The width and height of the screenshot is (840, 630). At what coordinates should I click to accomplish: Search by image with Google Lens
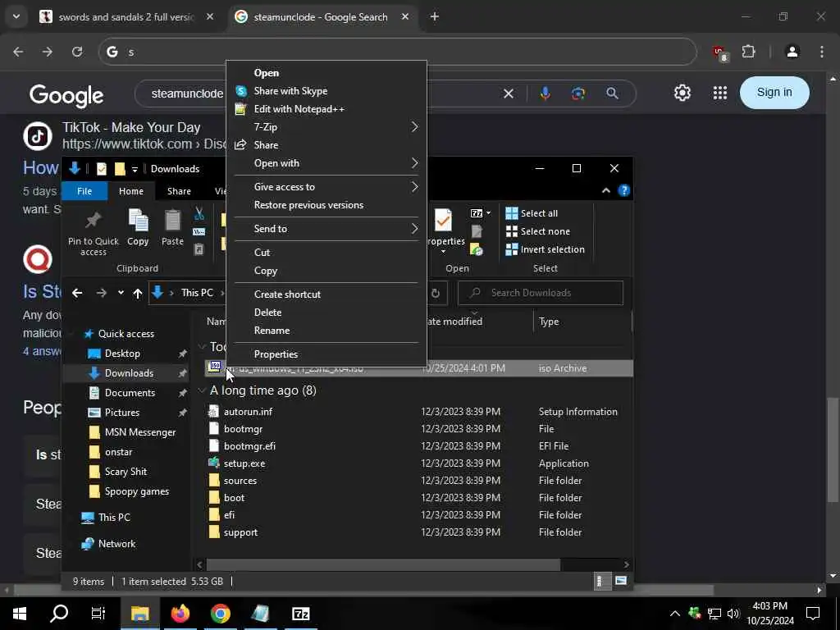click(578, 94)
